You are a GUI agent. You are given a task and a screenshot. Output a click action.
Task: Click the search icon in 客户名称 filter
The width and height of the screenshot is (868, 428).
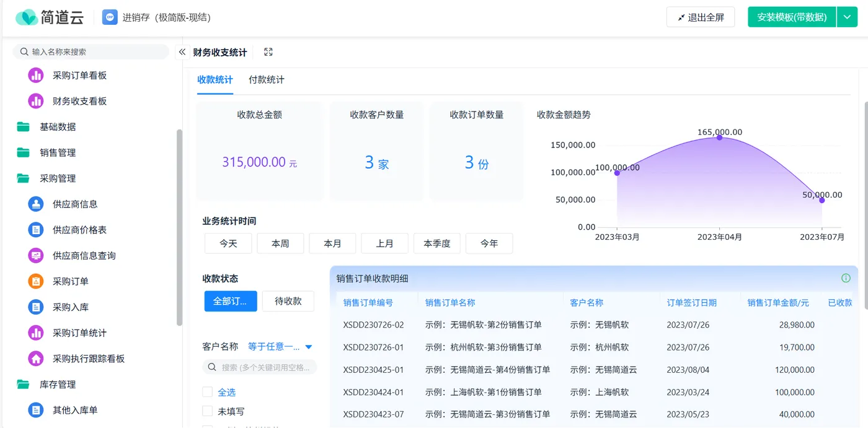pyautogui.click(x=212, y=367)
